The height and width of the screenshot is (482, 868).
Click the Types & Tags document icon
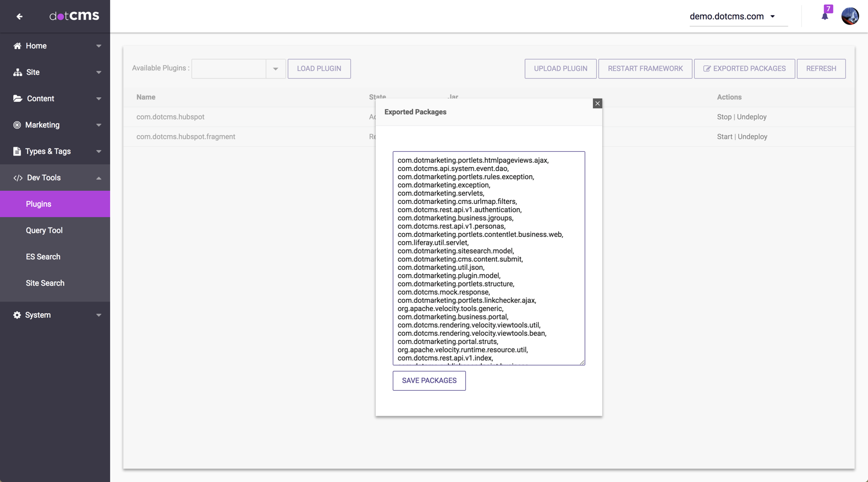click(17, 151)
